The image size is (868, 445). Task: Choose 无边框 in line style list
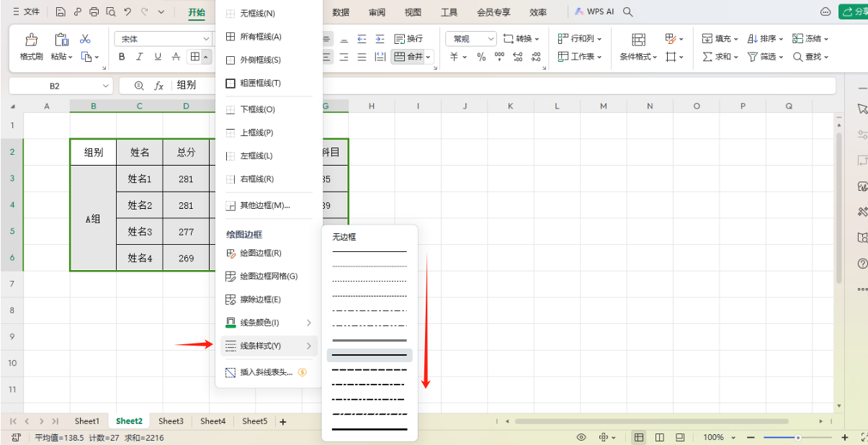344,237
